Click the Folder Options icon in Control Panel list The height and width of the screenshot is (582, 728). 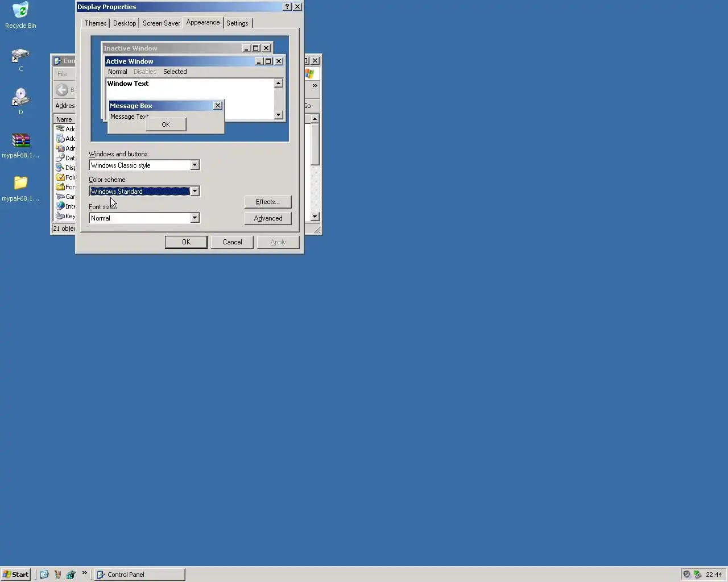[x=60, y=177]
